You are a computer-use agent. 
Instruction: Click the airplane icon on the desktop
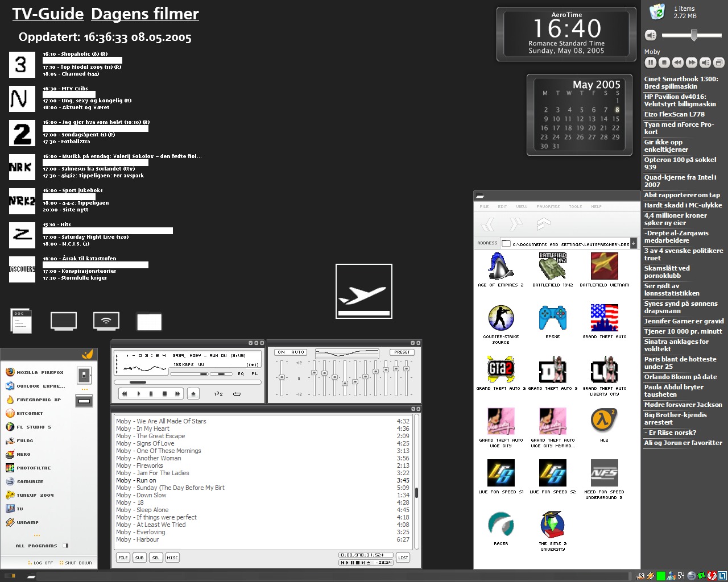364,291
